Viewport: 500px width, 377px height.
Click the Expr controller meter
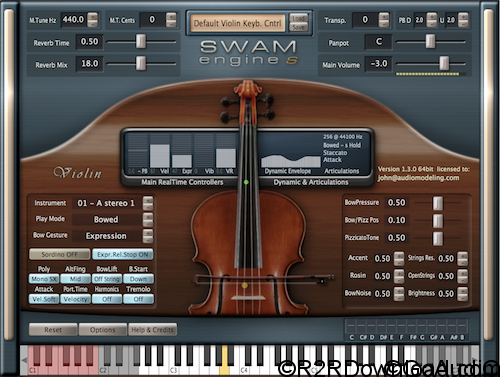pos(182,151)
